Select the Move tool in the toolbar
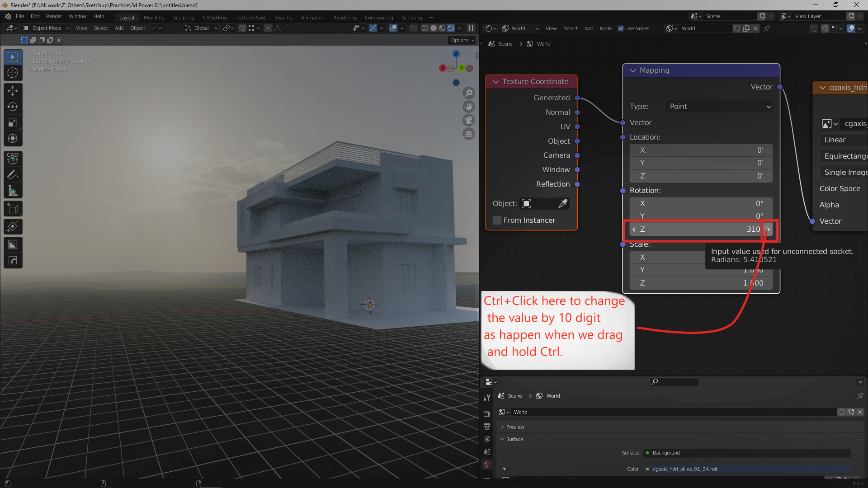This screenshot has height=488, width=868. [13, 91]
